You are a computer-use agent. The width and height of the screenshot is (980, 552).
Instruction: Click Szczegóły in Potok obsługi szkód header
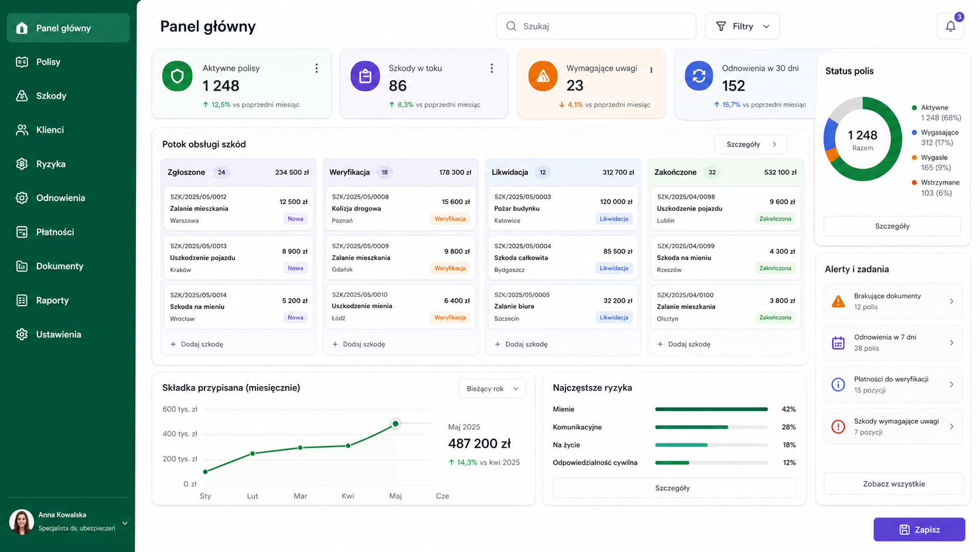[750, 144]
